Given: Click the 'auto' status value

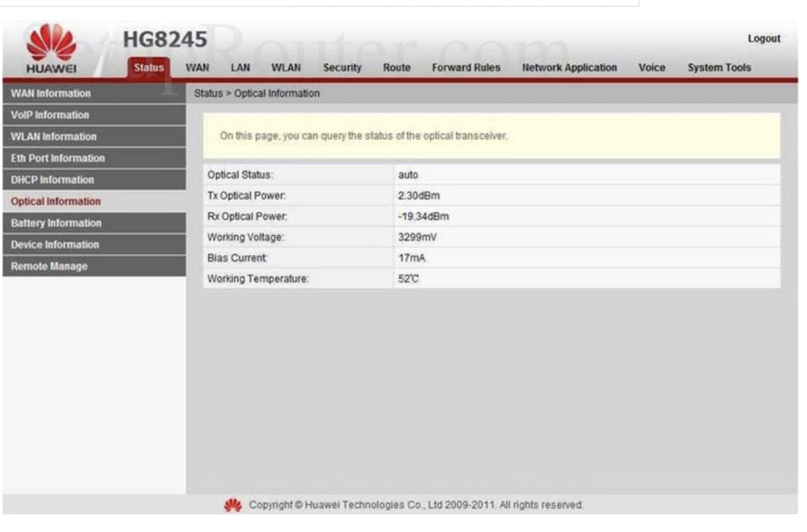Looking at the screenshot, I should pyautogui.click(x=408, y=174).
